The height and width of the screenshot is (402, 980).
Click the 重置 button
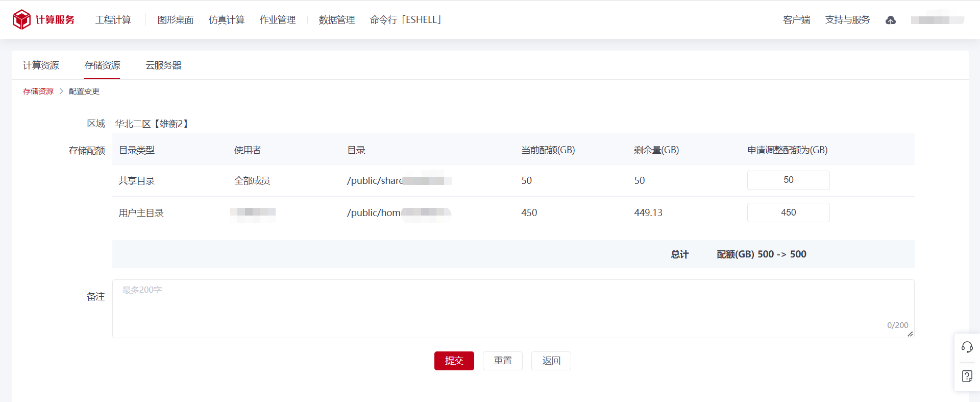click(x=503, y=361)
